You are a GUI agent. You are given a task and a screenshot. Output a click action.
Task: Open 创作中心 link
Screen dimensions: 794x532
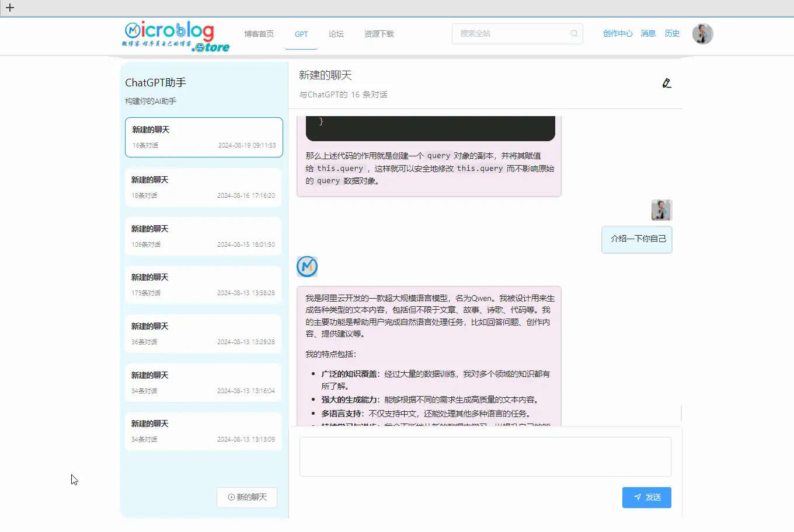tap(618, 33)
